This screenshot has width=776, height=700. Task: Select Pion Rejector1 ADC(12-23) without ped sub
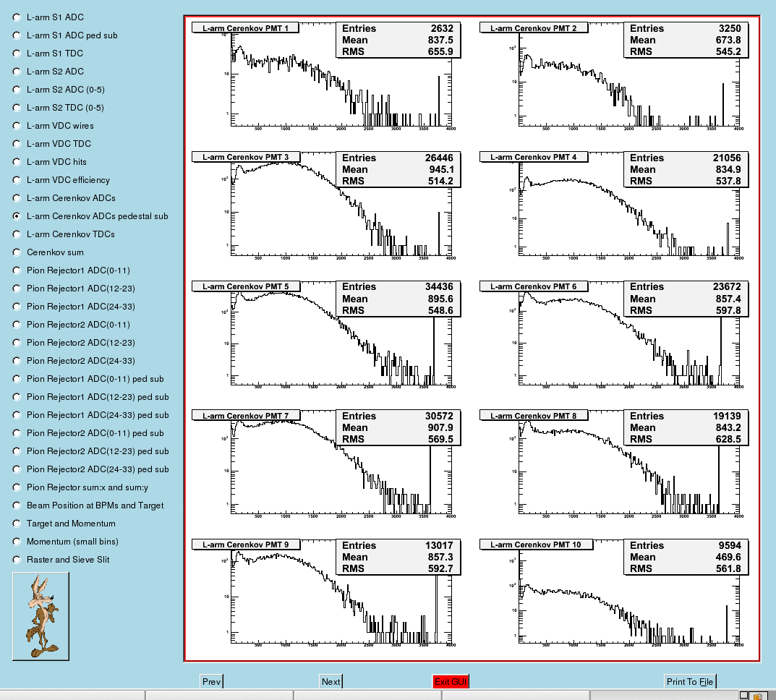point(17,289)
